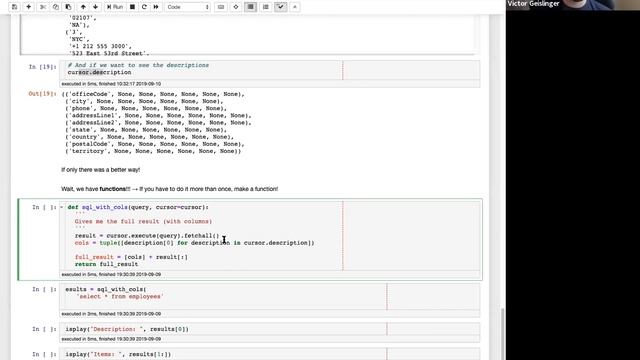Click the 'If only there was a better way!' text
Image resolution: width=640 pixels, height=360 pixels.
[100, 170]
